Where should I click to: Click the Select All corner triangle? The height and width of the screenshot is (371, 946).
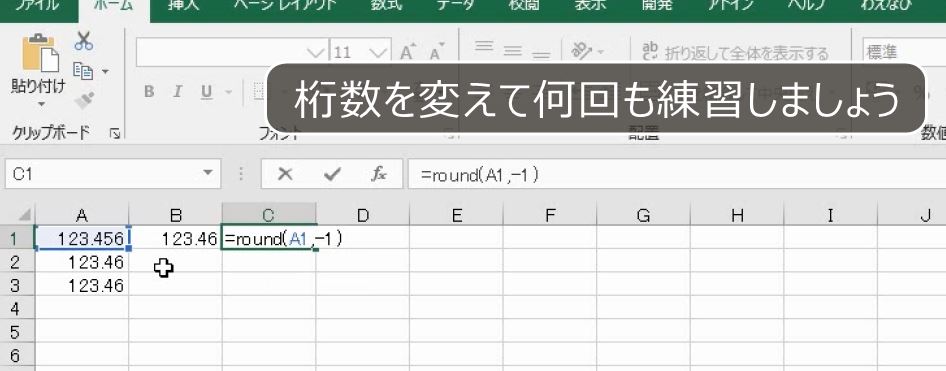pyautogui.click(x=24, y=215)
